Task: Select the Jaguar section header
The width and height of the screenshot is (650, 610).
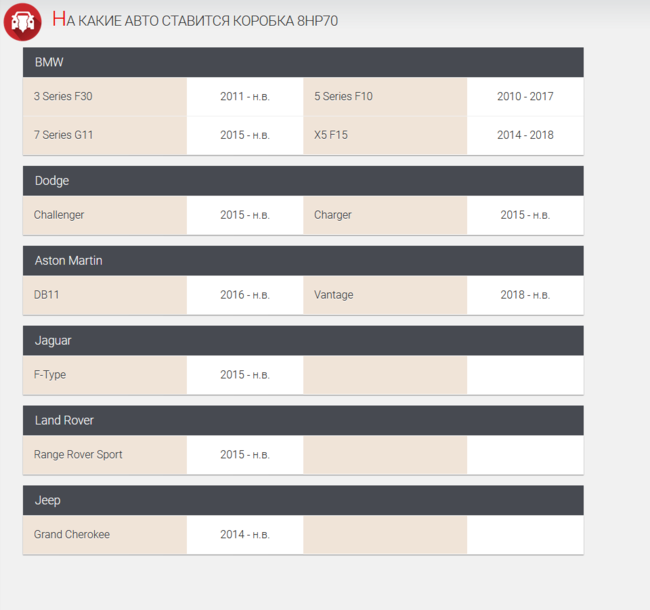Action: click(303, 341)
